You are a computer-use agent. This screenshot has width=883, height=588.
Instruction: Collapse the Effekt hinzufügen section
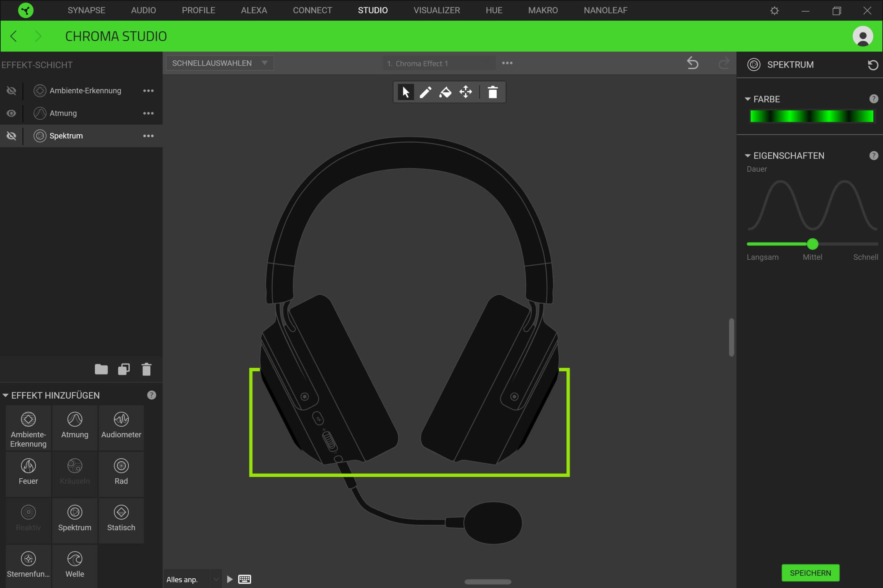[x=6, y=395]
